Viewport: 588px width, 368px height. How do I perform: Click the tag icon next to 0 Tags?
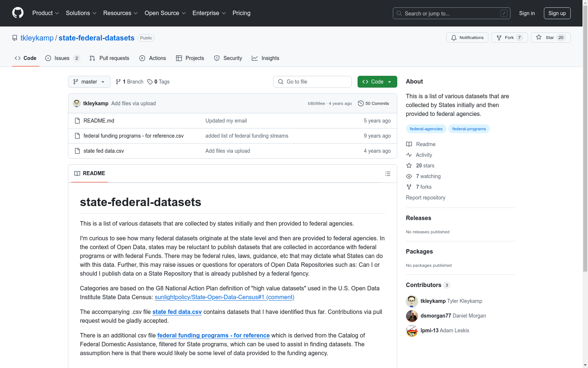coord(150,82)
